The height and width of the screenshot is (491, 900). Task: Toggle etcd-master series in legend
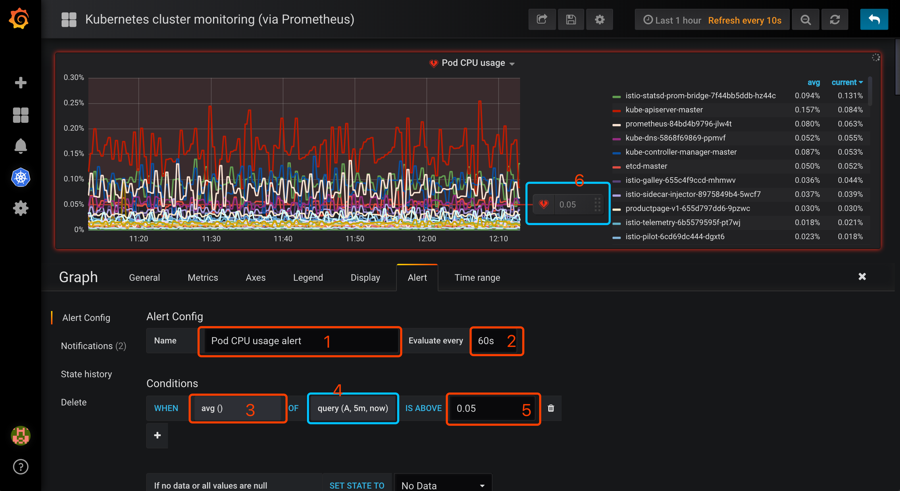point(646,166)
